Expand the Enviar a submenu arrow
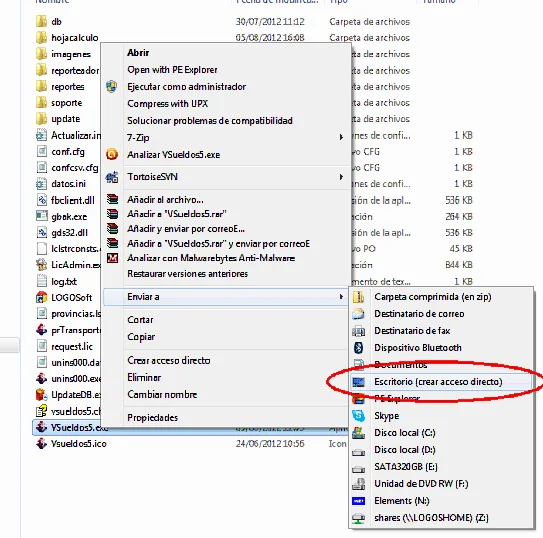543x538 pixels. (x=341, y=297)
